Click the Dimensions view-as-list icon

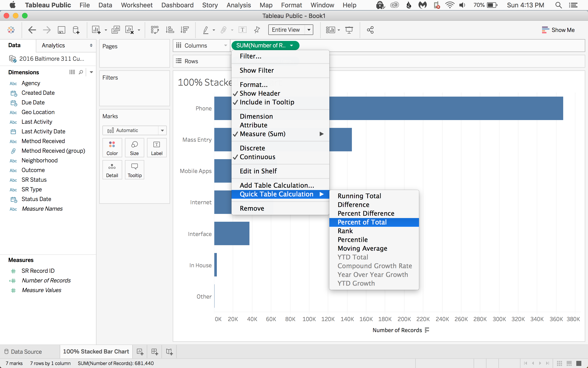pyautogui.click(x=72, y=72)
